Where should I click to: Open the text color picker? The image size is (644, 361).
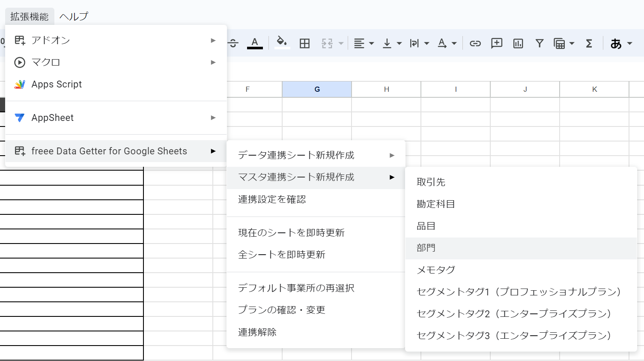[x=255, y=43]
